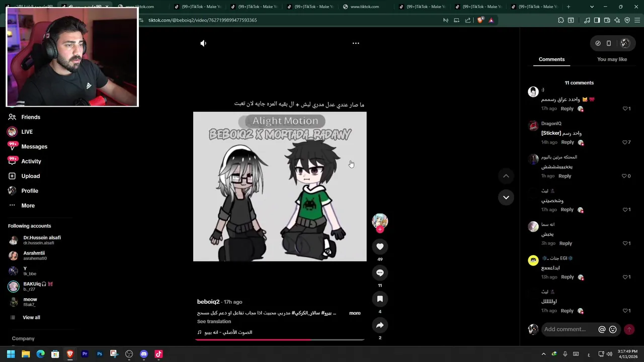Open the emoji picker in comment box
The image size is (644, 362).
(x=613, y=329)
